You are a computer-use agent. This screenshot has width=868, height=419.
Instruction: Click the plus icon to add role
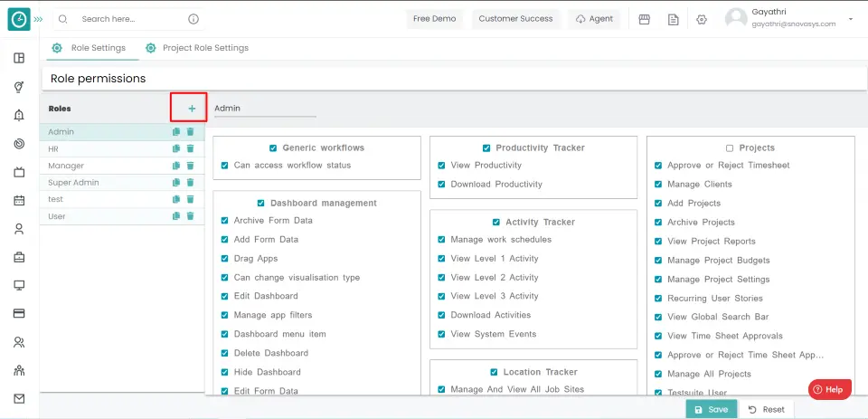pyautogui.click(x=191, y=109)
